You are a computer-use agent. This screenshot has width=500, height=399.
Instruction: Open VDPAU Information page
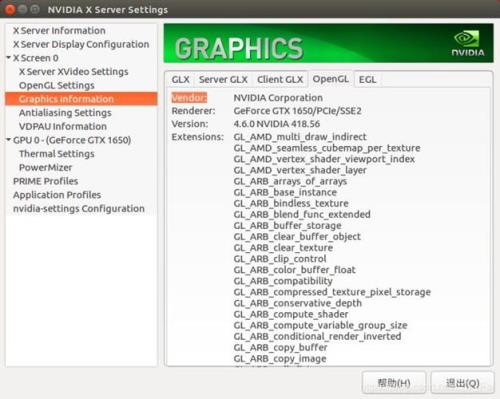(x=63, y=126)
